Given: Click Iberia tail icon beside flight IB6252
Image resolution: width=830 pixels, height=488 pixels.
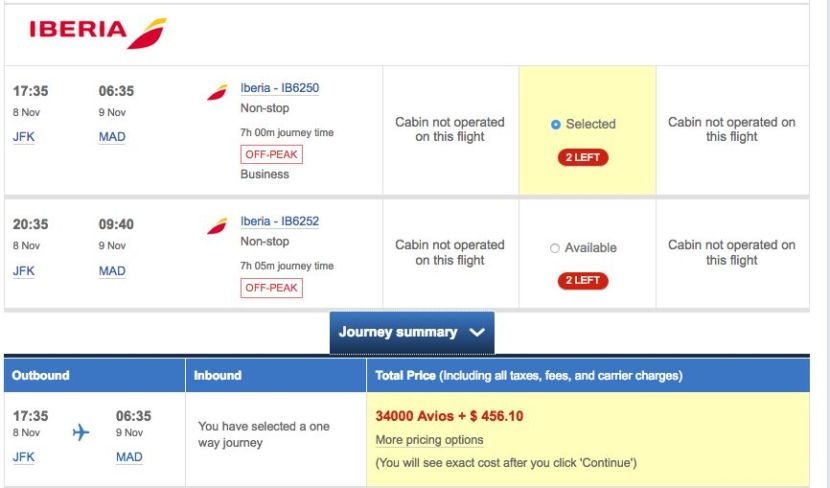Looking at the screenshot, I should 217,226.
